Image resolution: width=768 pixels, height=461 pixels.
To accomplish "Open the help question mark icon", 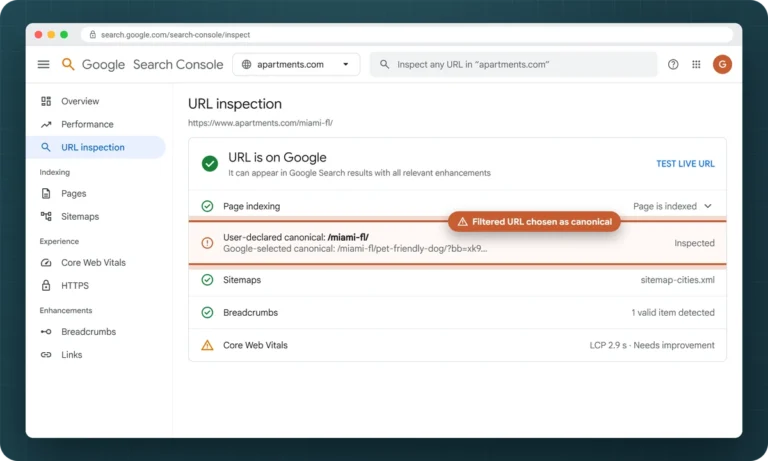I will pyautogui.click(x=673, y=64).
